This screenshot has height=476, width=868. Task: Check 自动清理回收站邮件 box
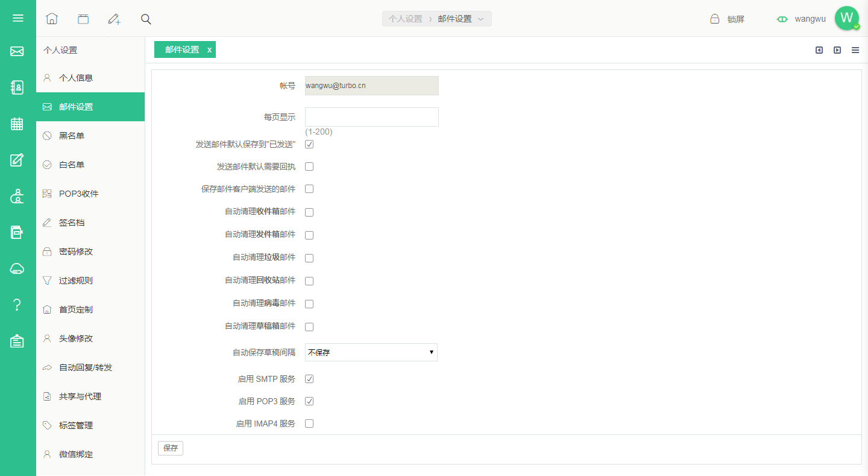pos(309,281)
